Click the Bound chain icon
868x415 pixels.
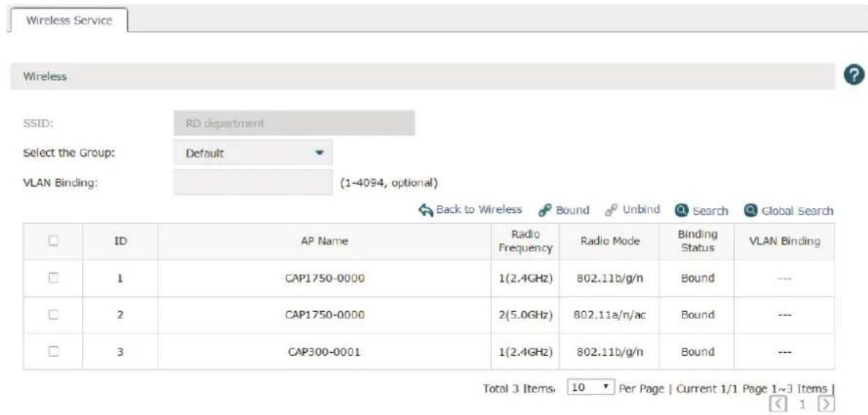[544, 211]
